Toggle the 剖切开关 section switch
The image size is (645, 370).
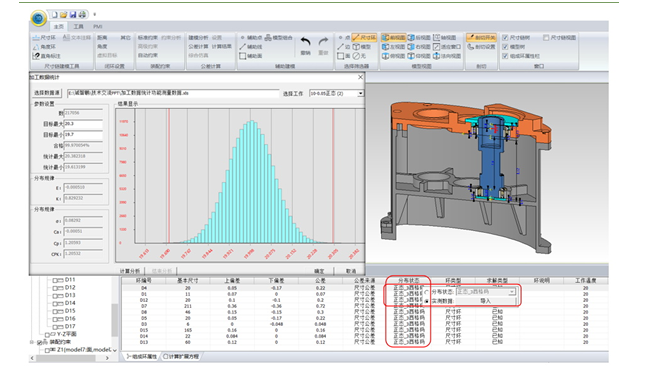(x=481, y=37)
